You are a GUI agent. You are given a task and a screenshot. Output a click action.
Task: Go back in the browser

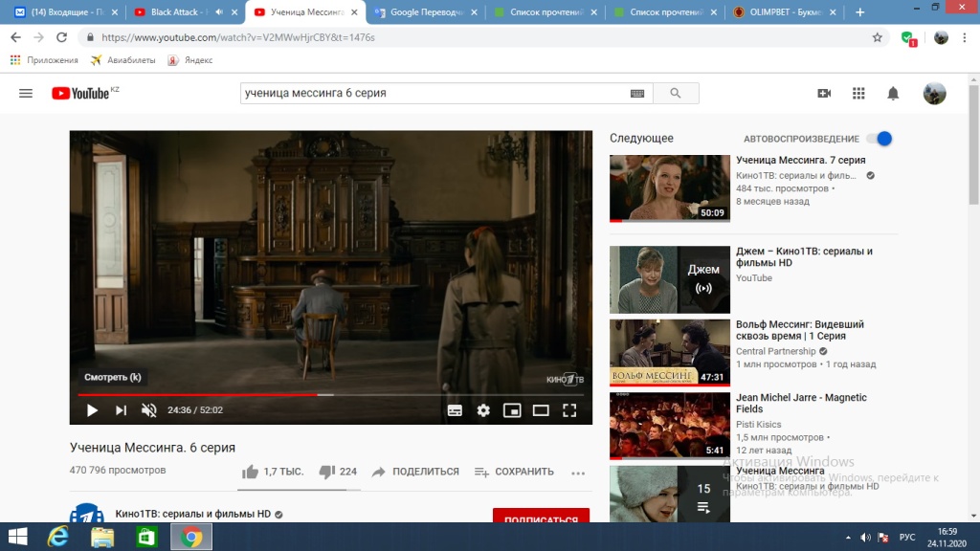pos(15,37)
